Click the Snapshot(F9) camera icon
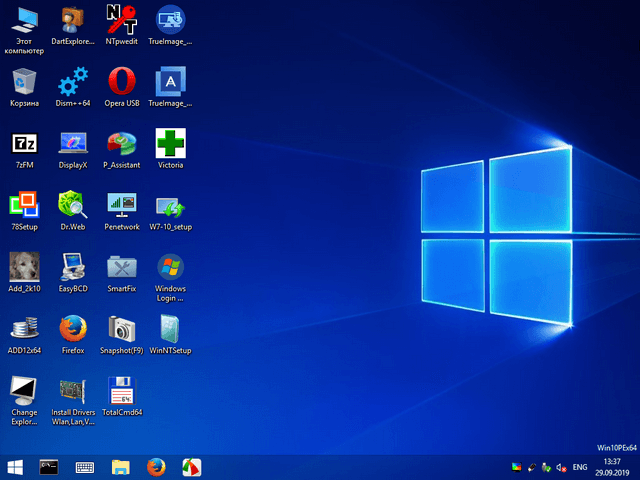 click(121, 330)
